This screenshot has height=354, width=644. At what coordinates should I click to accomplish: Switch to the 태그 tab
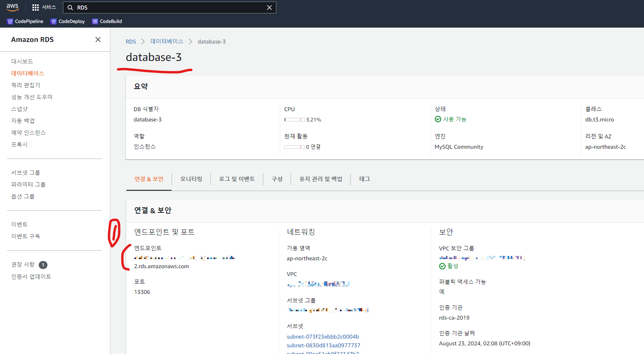tap(364, 179)
